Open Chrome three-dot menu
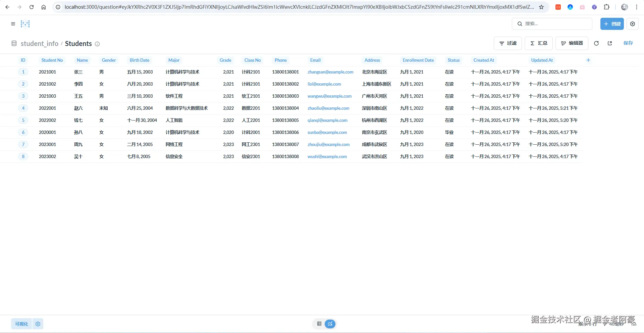The image size is (644, 333). coord(637,7)
